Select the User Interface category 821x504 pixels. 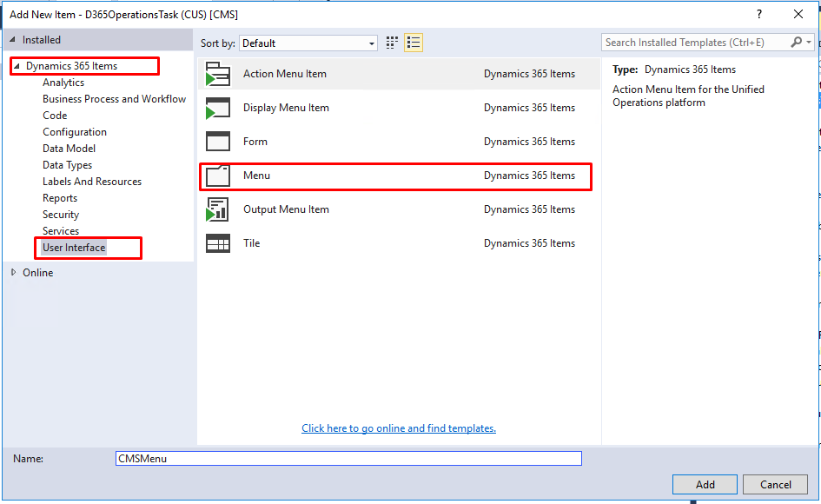74,248
